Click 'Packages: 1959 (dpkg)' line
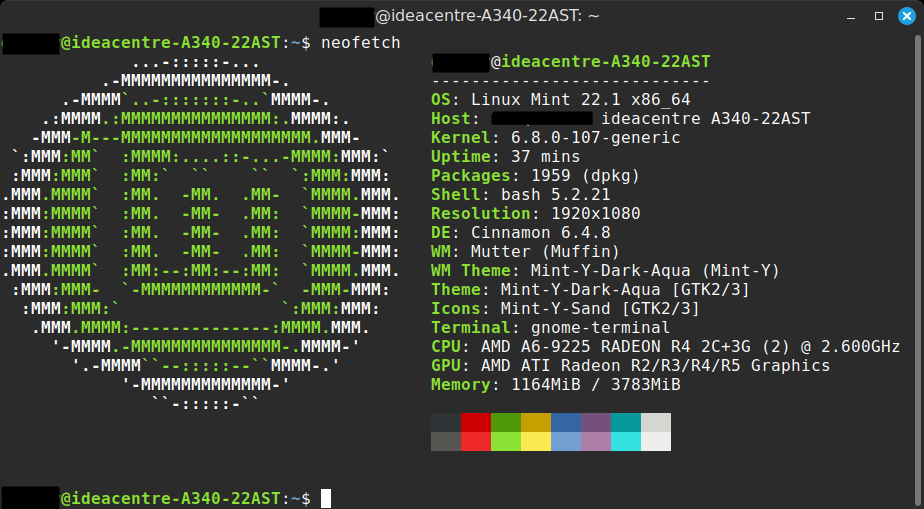 click(535, 176)
